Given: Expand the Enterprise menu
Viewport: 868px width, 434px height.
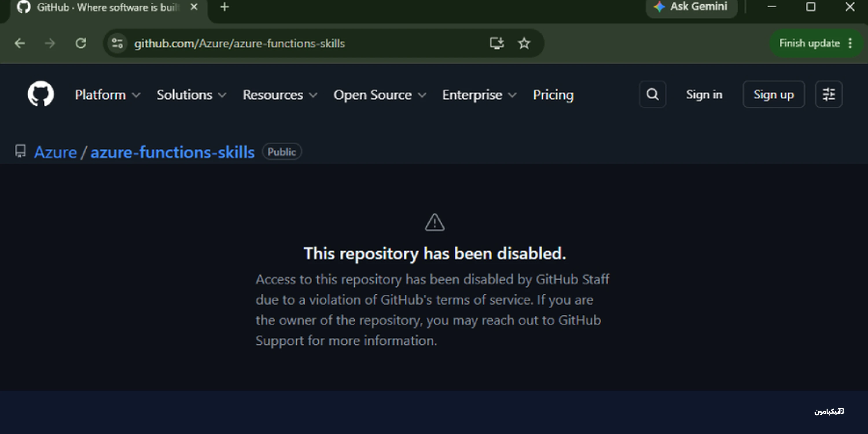Looking at the screenshot, I should pyautogui.click(x=479, y=95).
